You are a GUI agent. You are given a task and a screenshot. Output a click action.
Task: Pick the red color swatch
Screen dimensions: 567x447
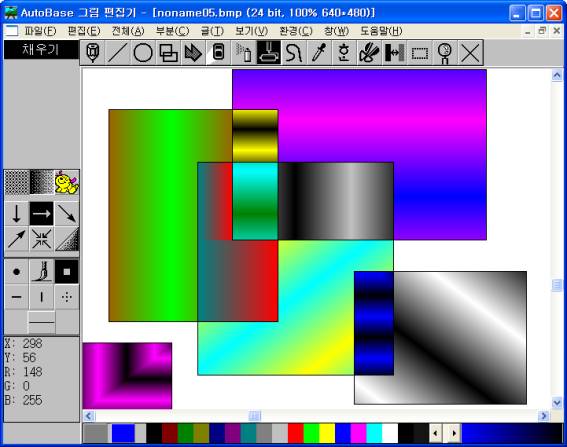pos(296,433)
